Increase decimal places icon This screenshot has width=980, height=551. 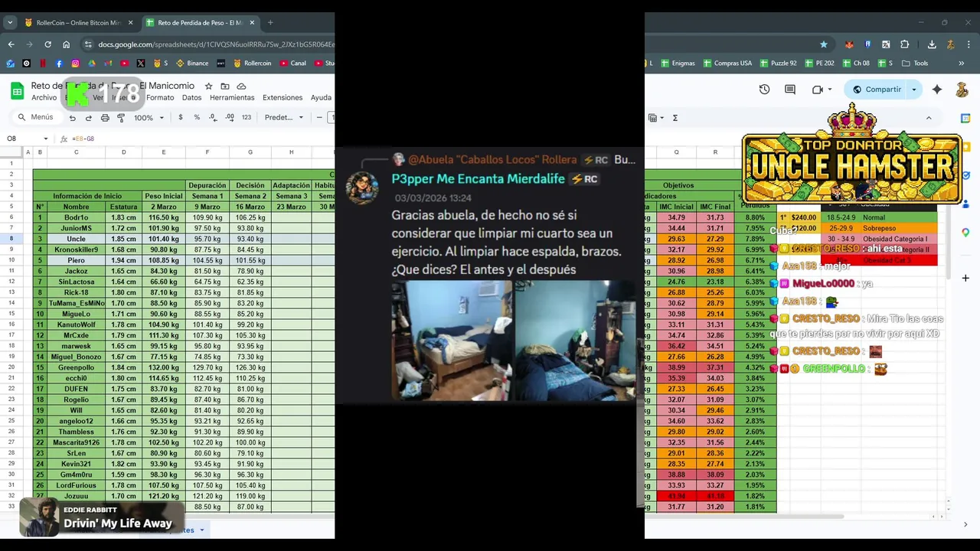pos(229,118)
